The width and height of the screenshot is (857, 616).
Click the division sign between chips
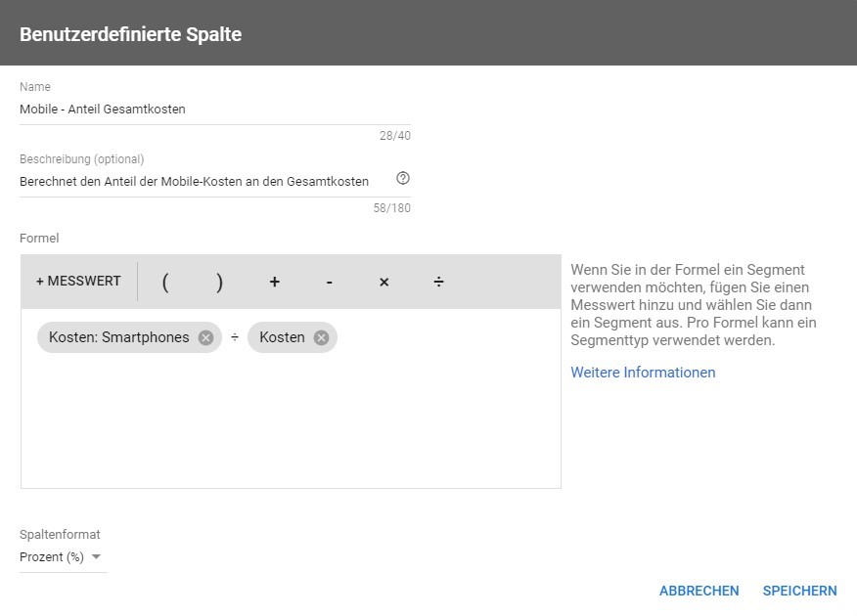click(235, 337)
